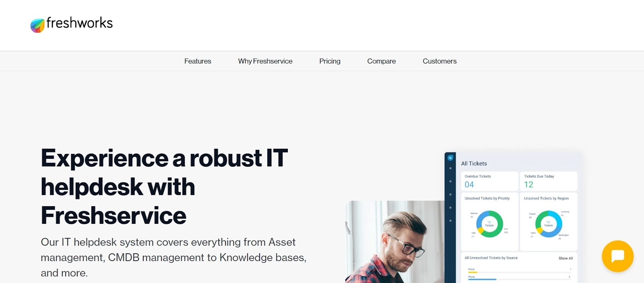Click the bottom dot in dashboard sidebar
Screen dimensions: 644x283
tap(450, 221)
